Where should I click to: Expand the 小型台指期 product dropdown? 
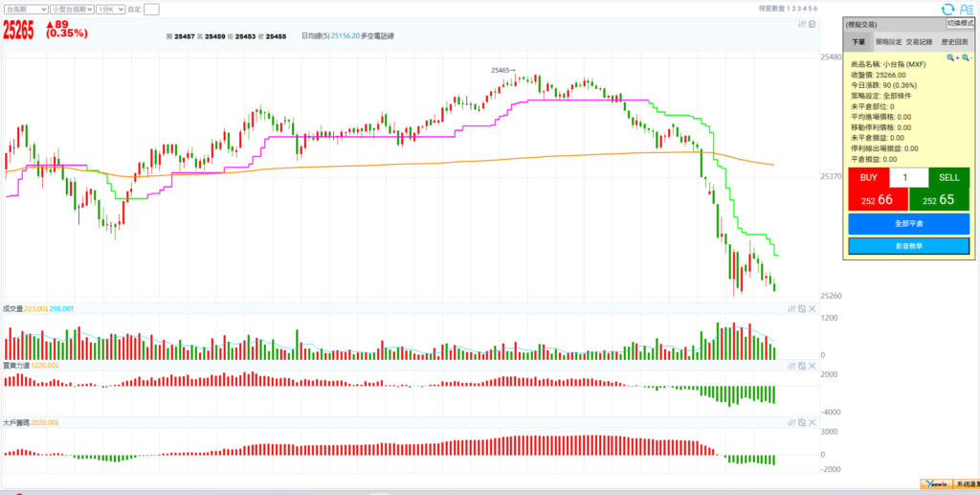tap(72, 9)
